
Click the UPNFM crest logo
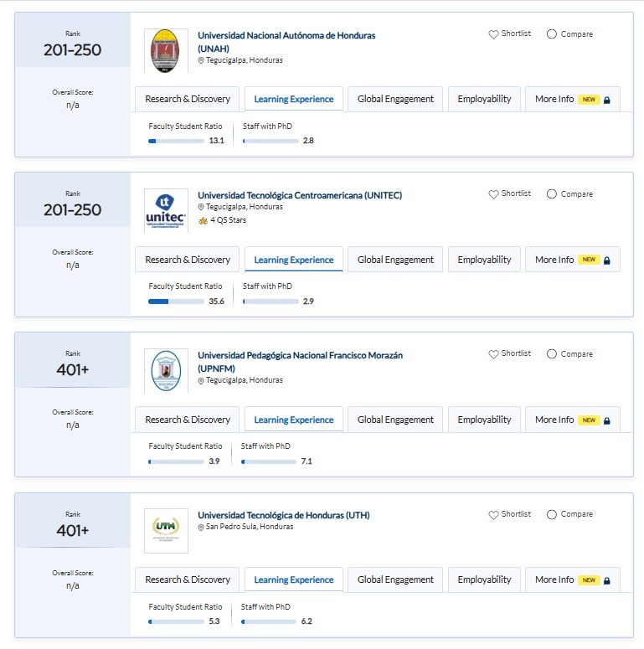click(166, 370)
